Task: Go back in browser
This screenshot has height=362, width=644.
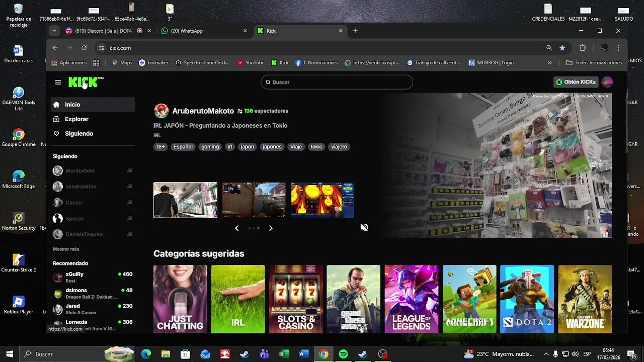Action: click(55, 48)
